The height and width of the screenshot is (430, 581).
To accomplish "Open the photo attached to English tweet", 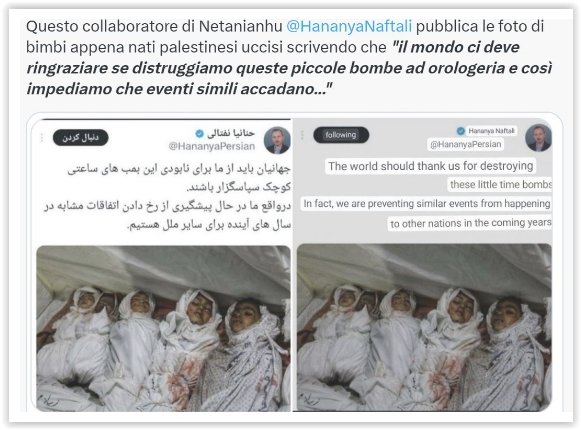I will pyautogui.click(x=424, y=327).
